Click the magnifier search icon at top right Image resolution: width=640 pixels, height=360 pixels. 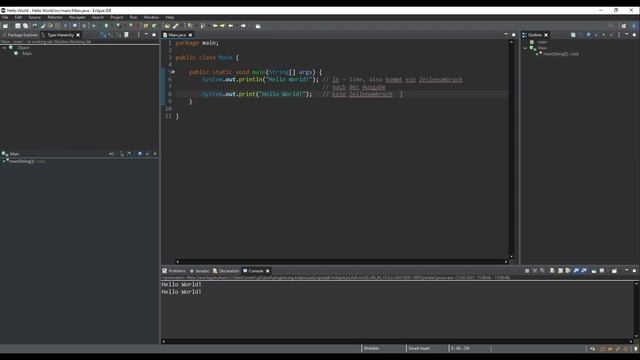click(x=611, y=26)
